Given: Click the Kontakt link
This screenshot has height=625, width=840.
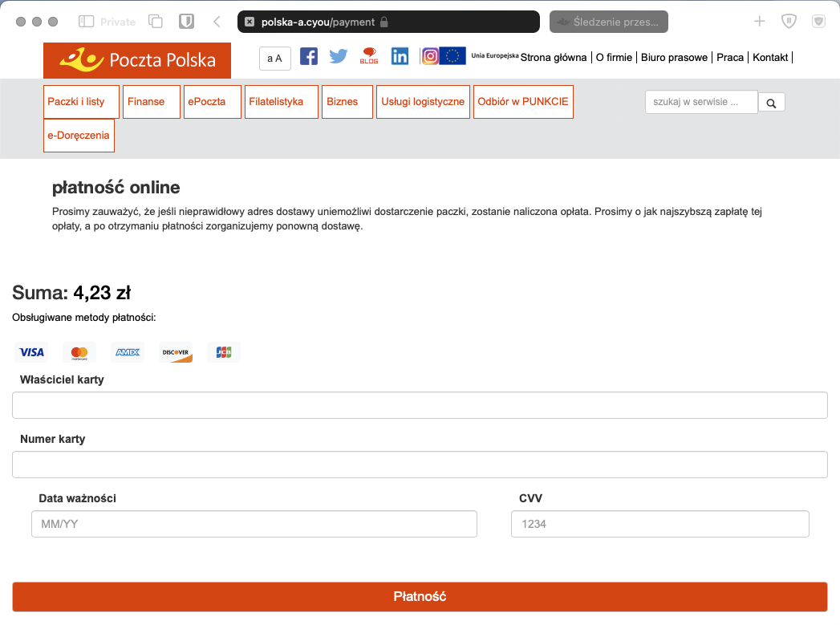Looking at the screenshot, I should coord(770,58).
